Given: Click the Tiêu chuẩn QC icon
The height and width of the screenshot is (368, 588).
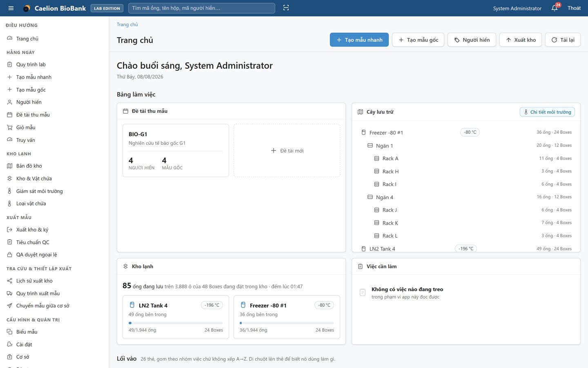Looking at the screenshot, I should pos(9,242).
